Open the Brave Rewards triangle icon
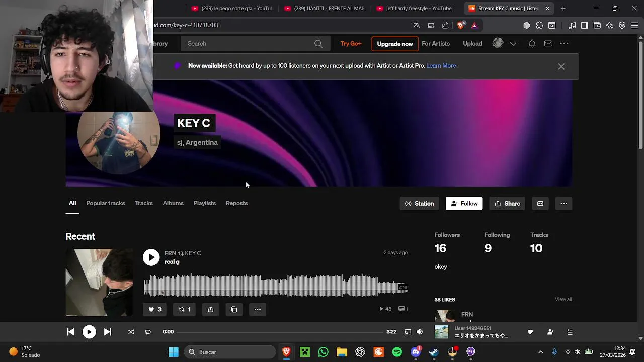644x362 pixels. (474, 25)
